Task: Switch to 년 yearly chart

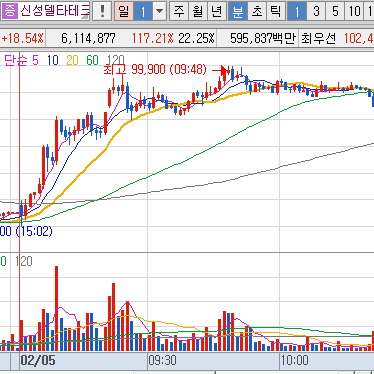Action: tap(217, 11)
